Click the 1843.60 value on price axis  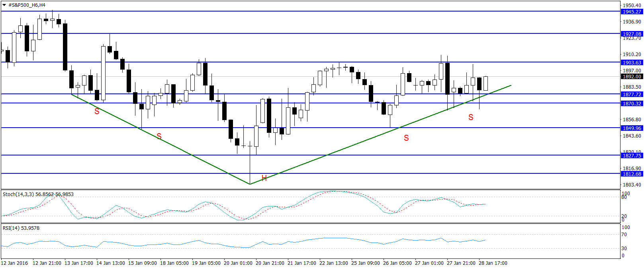(x=632, y=136)
